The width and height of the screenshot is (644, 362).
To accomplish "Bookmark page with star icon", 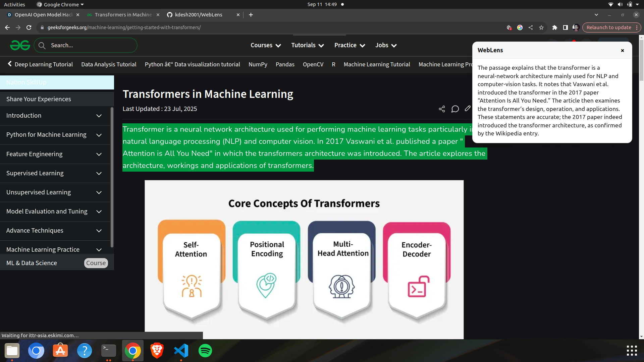I will 541,27.
